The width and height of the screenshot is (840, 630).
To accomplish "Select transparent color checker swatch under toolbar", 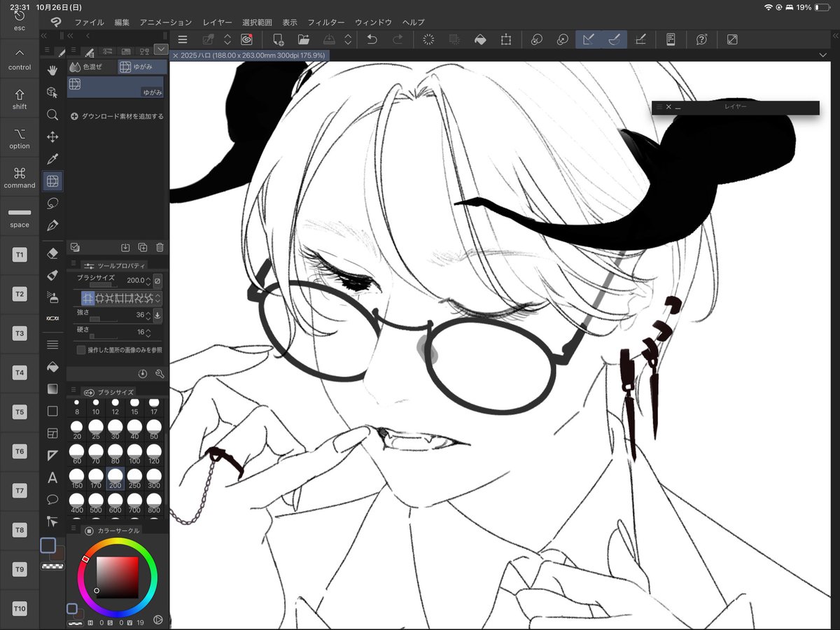I will click(x=52, y=566).
